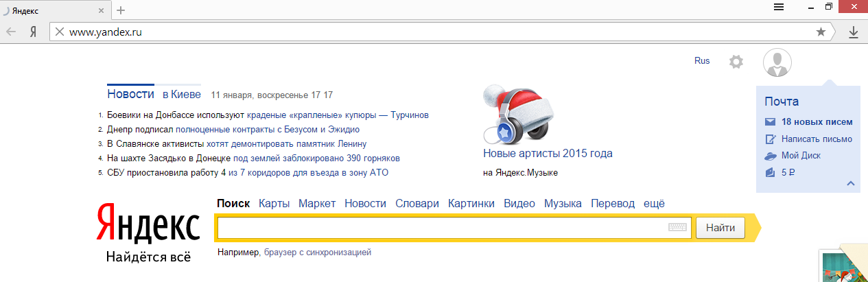Image resolution: width=868 pixels, height=282 pixels.
Task: Open Музыка service
Action: point(563,204)
